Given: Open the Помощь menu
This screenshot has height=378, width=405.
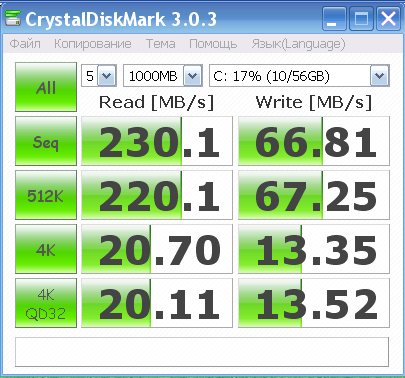Looking at the screenshot, I should [x=213, y=44].
